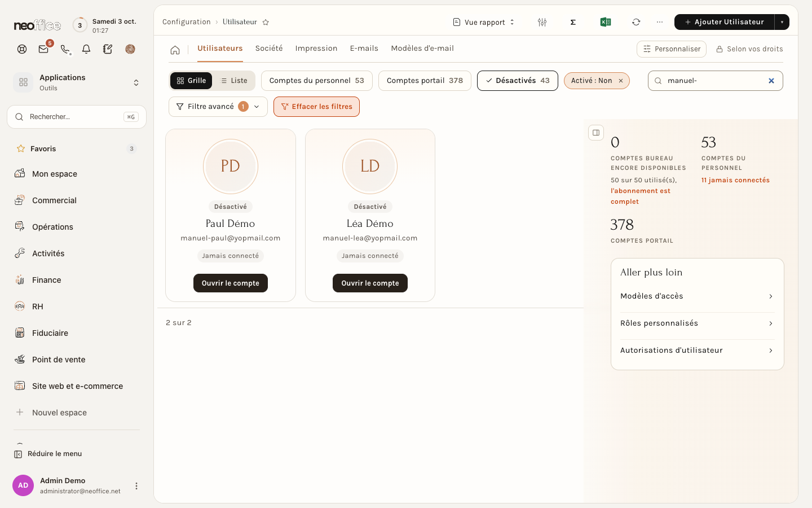Click the Ajouter Utilisateur button
Screen dimensions: 812x508
pyautogui.click(x=724, y=22)
